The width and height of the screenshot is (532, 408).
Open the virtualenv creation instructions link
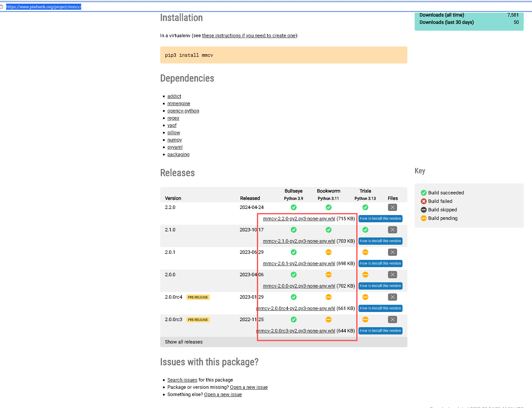point(249,36)
